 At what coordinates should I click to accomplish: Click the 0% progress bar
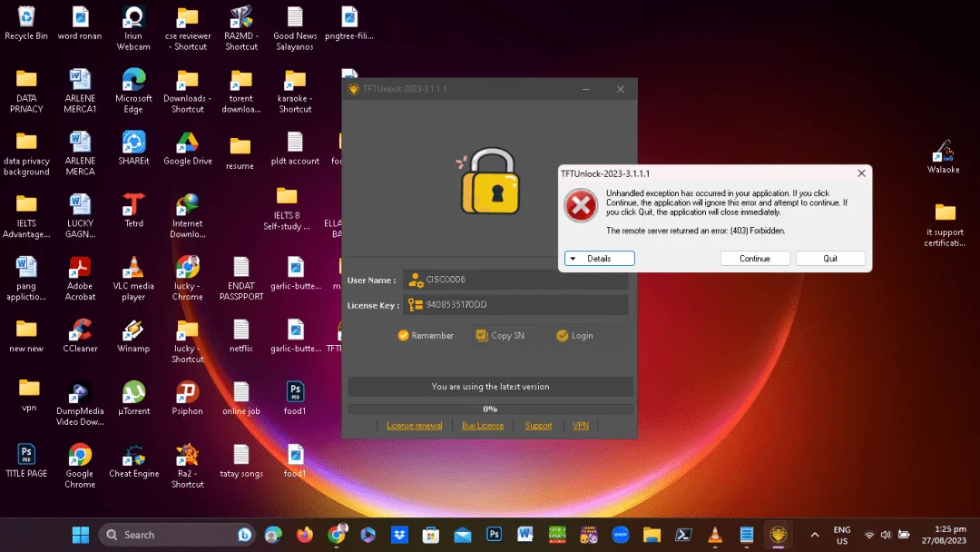[490, 409]
